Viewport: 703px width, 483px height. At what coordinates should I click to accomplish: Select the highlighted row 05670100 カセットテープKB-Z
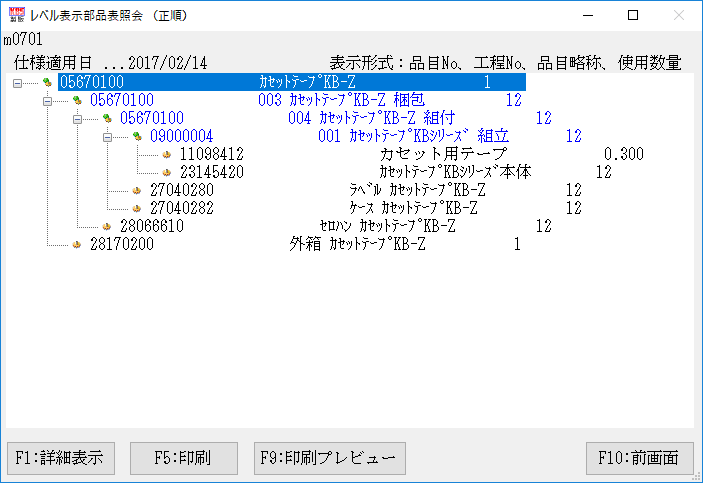pyautogui.click(x=292, y=82)
